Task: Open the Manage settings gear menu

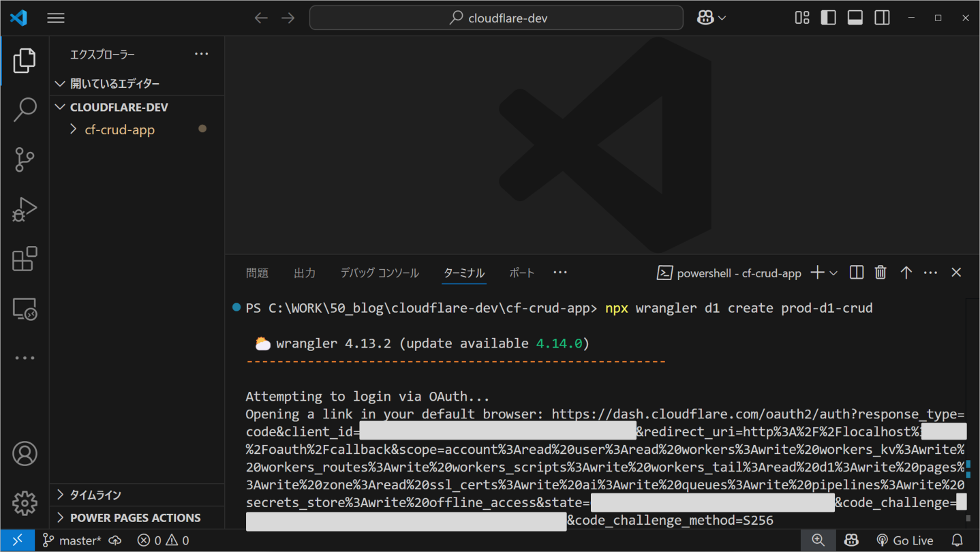Action: point(25,503)
